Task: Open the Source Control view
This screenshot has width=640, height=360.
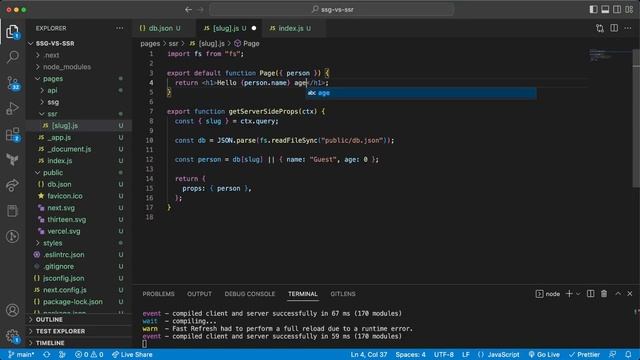Action: [13, 83]
